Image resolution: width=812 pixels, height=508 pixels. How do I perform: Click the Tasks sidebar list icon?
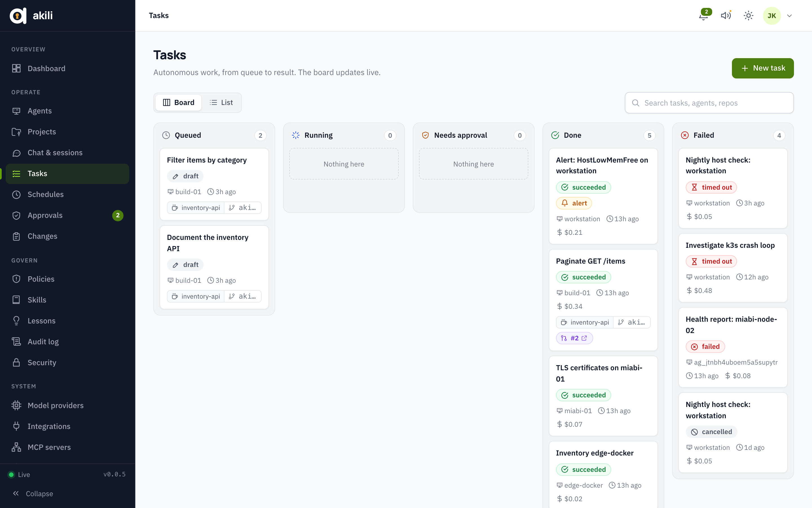16,174
